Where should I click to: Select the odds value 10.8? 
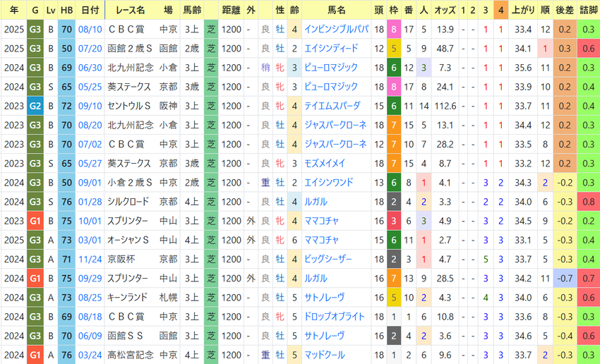pyautogui.click(x=445, y=317)
